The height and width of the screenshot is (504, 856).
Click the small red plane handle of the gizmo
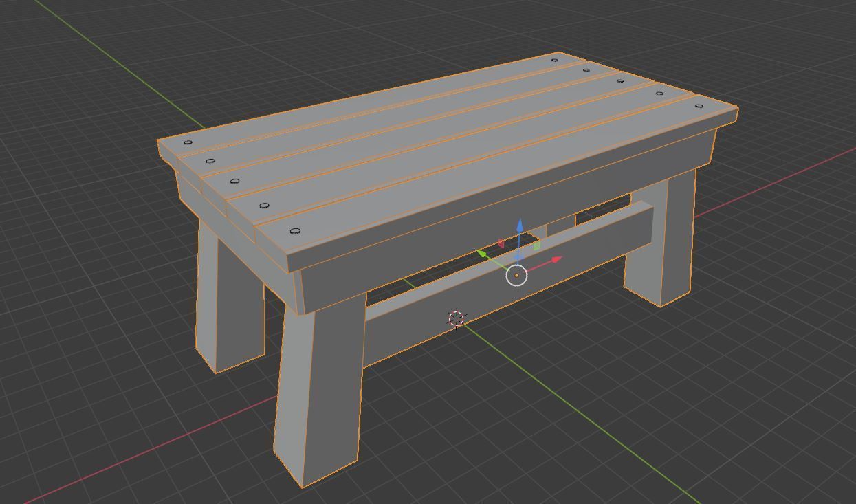(501, 243)
